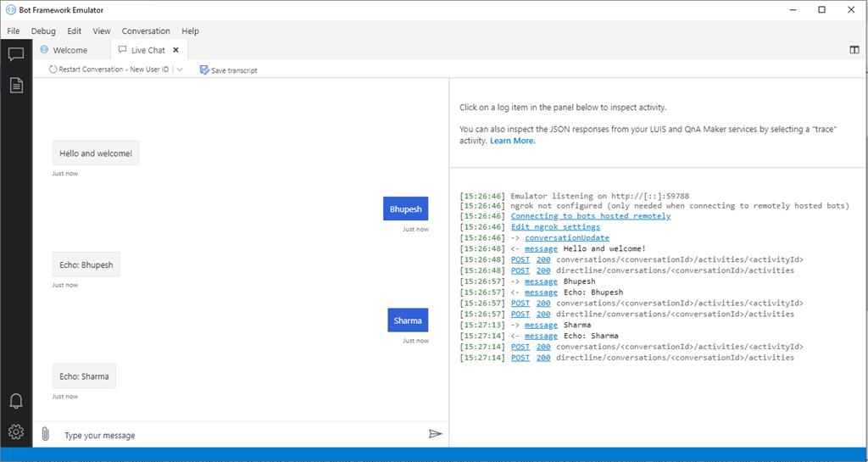The height and width of the screenshot is (462, 868).
Task: Click the Save transcript button
Action: click(229, 70)
